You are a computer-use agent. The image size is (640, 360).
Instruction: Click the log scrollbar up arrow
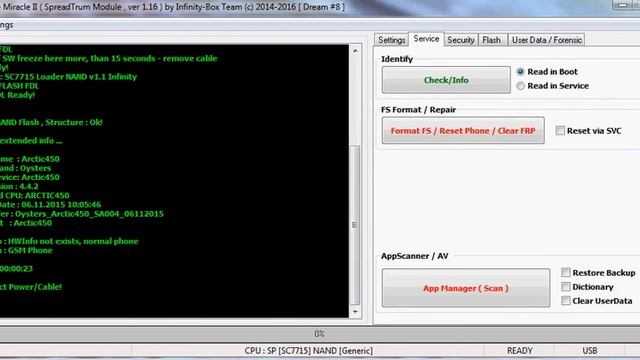pos(355,51)
